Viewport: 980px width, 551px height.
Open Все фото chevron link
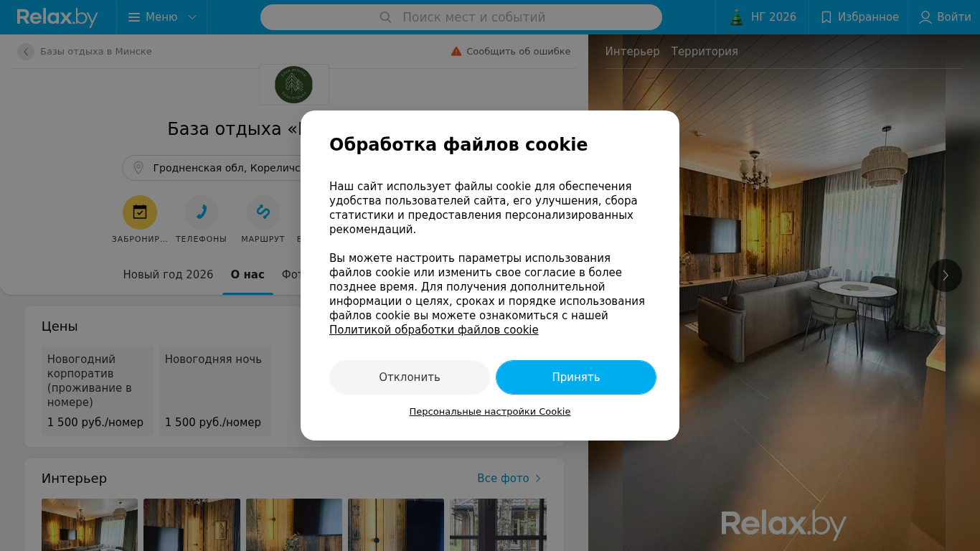(538, 479)
